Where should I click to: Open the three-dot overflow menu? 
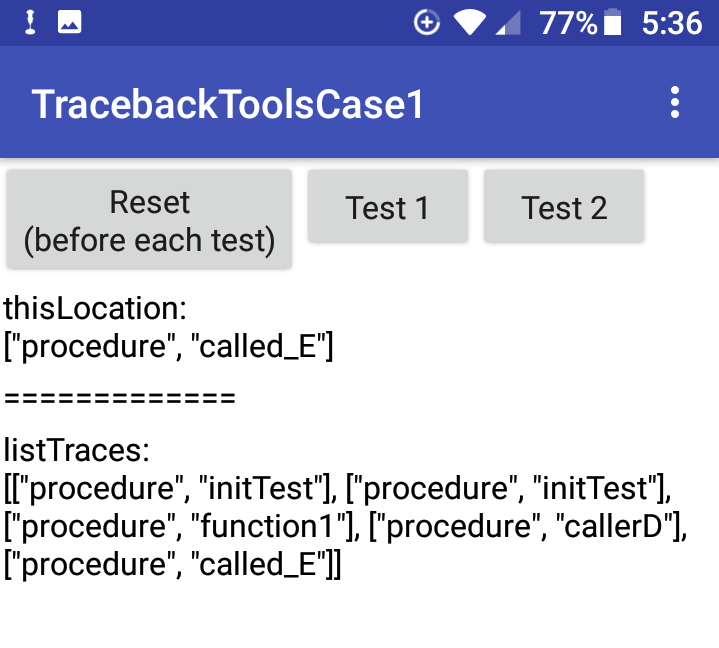(675, 103)
